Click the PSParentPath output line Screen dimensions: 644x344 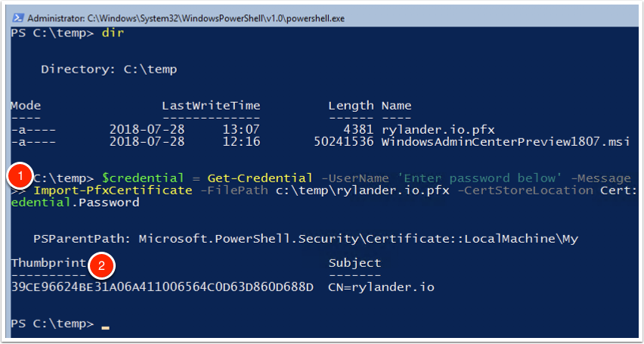pos(305,239)
